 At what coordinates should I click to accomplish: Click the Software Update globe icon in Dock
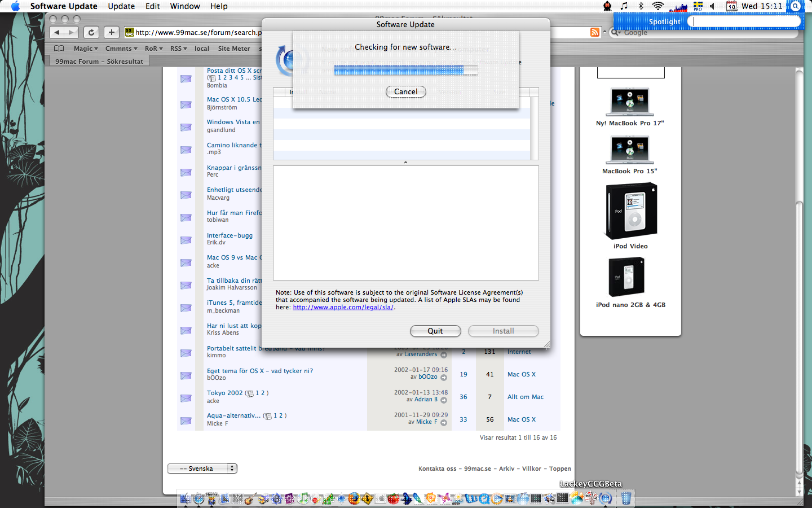click(606, 498)
